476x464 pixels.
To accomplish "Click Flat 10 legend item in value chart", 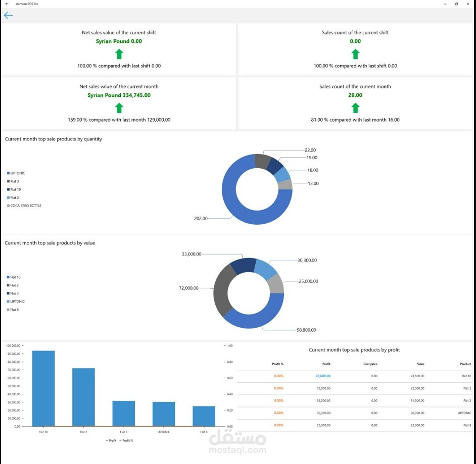I will click(x=14, y=277).
